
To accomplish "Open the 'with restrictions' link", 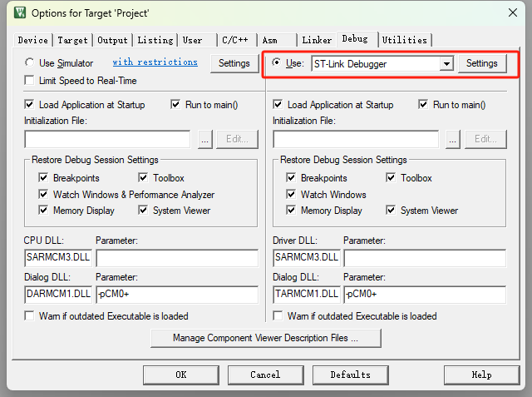I will (155, 62).
